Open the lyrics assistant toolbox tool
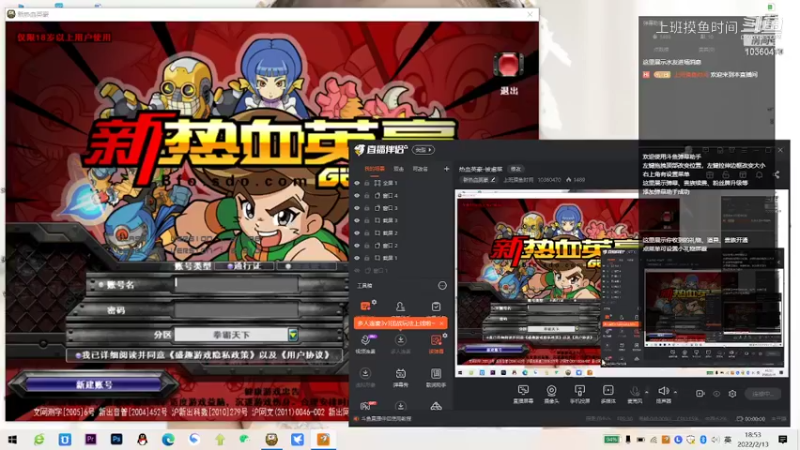Image resolution: width=800 pixels, height=450 pixels. [x=436, y=374]
